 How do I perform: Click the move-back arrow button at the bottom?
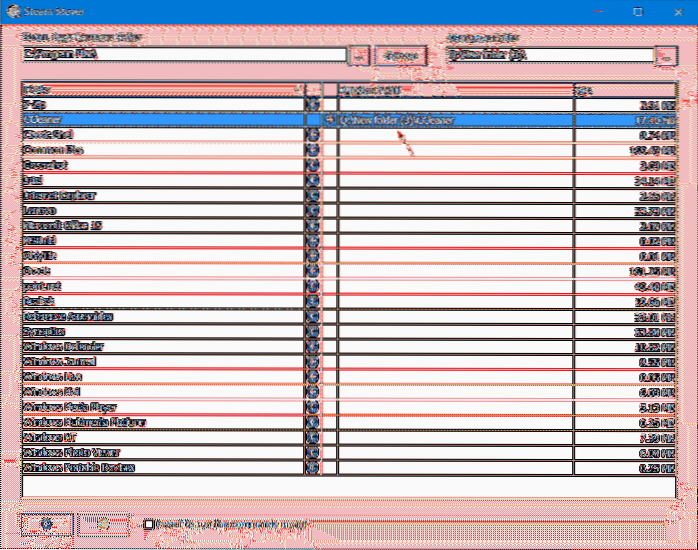coord(104,524)
